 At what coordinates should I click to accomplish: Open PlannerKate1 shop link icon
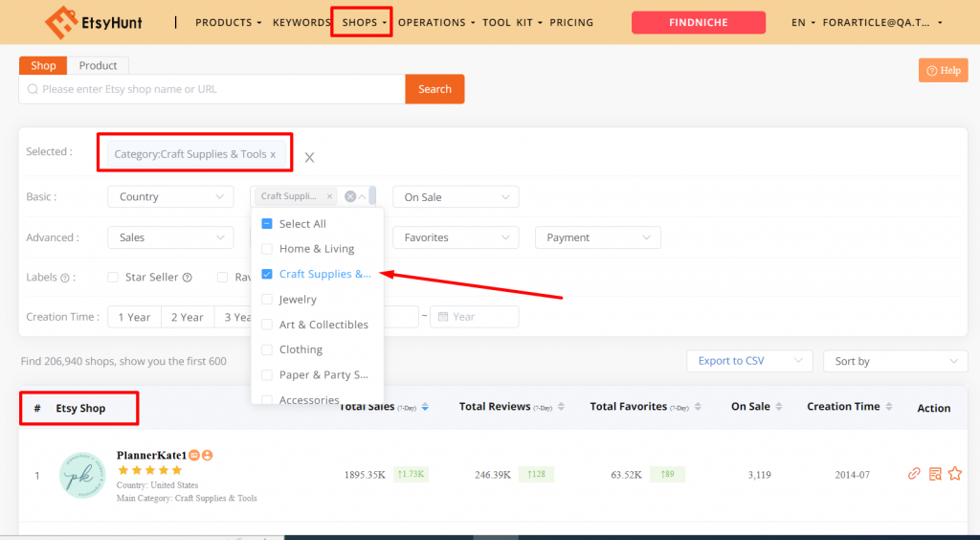(x=914, y=474)
